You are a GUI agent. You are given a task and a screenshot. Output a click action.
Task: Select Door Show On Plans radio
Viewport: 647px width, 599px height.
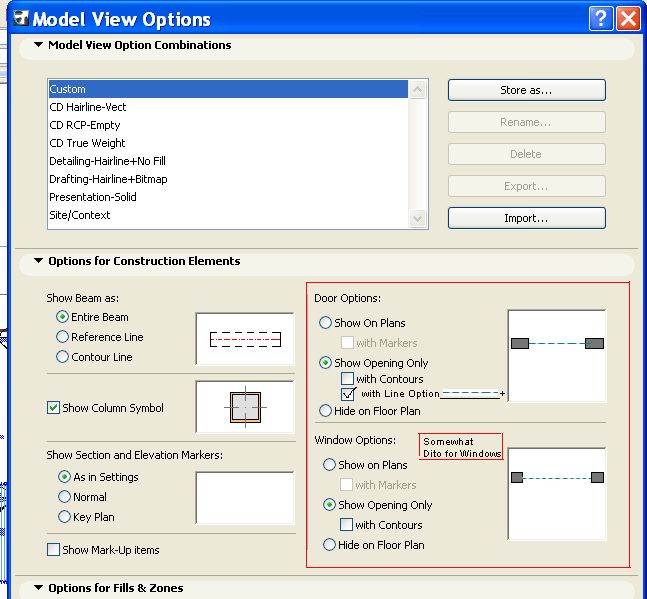click(325, 323)
